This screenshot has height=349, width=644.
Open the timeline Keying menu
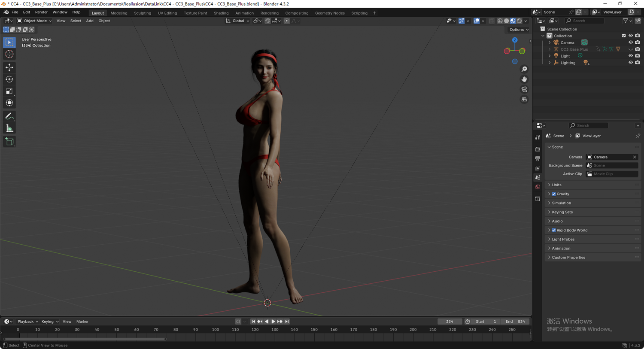pyautogui.click(x=50, y=322)
